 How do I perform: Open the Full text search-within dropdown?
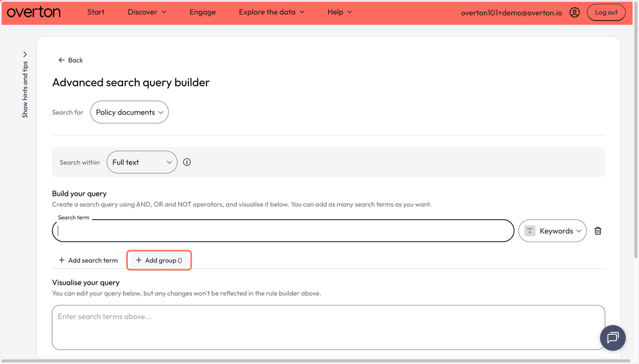(x=142, y=162)
